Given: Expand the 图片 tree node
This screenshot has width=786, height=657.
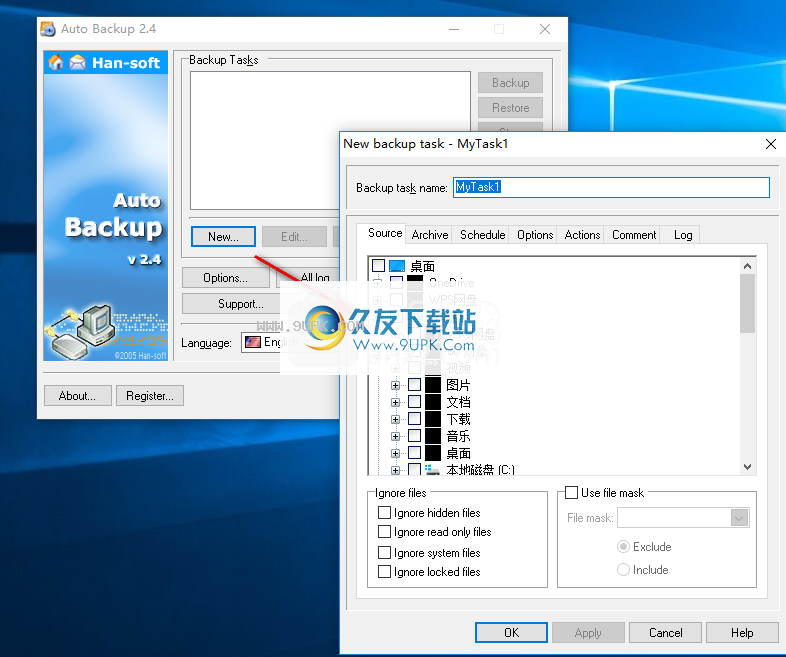Looking at the screenshot, I should point(396,385).
